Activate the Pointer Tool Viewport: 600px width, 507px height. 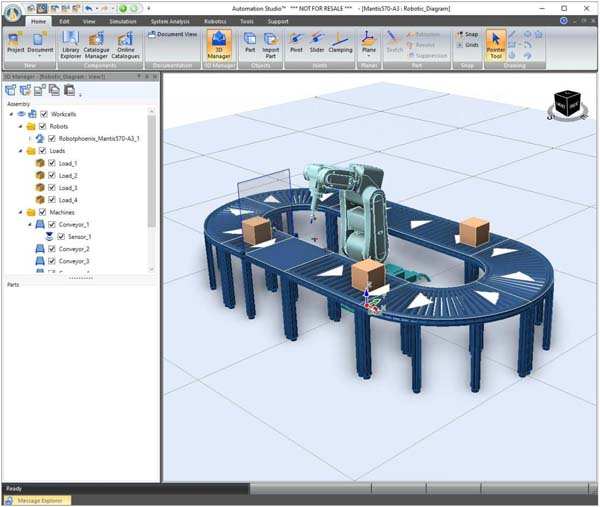pos(496,45)
